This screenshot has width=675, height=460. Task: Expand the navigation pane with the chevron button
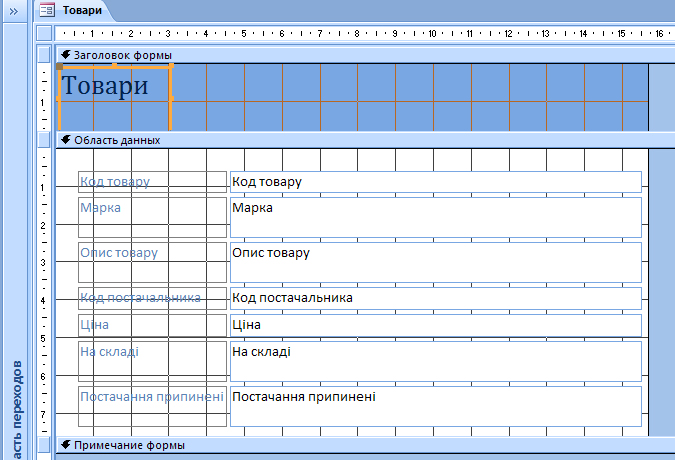pyautogui.click(x=14, y=11)
